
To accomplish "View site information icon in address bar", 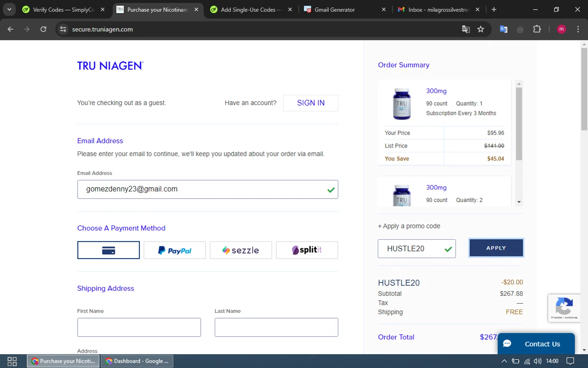I will [63, 29].
